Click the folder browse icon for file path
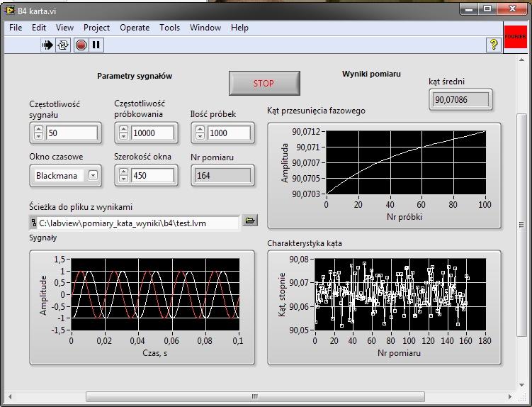Image resolution: width=532 pixels, height=407 pixels. tap(250, 221)
